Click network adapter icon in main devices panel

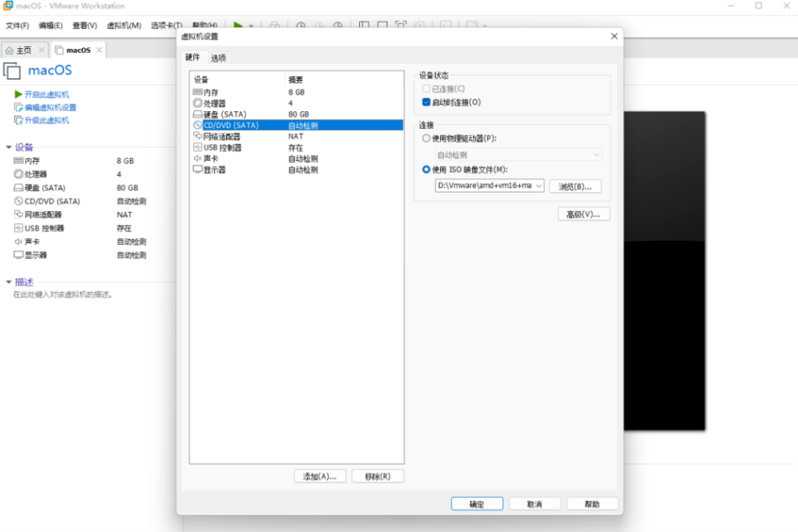19,214
